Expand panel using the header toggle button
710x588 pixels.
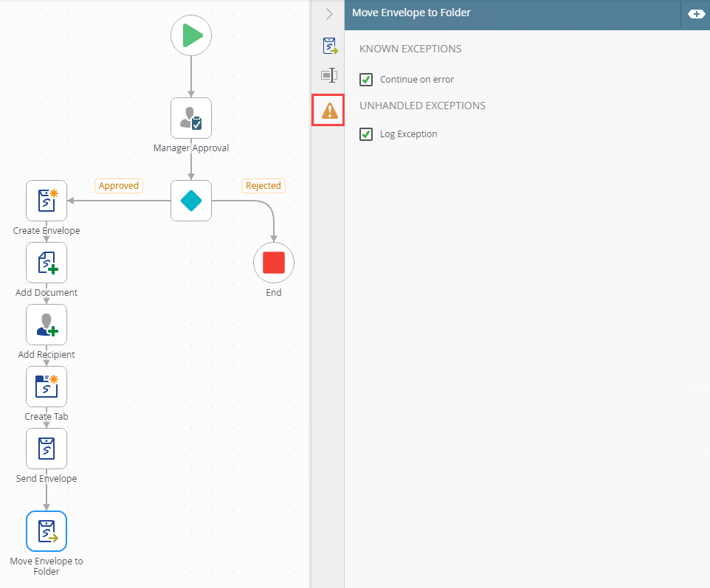695,14
